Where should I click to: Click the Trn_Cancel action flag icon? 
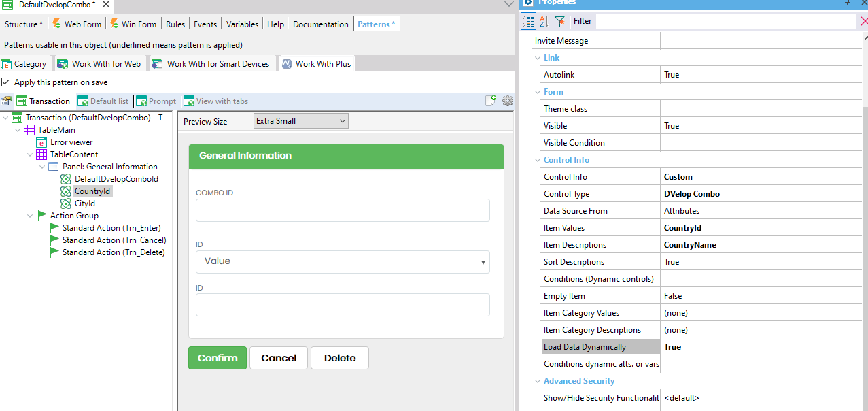[54, 240]
